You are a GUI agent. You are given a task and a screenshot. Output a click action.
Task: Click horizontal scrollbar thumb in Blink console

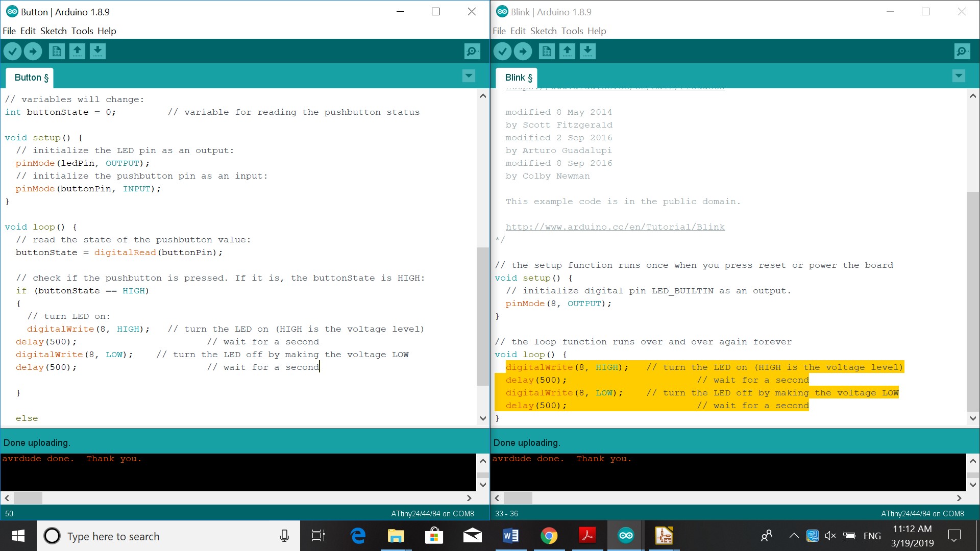click(518, 498)
